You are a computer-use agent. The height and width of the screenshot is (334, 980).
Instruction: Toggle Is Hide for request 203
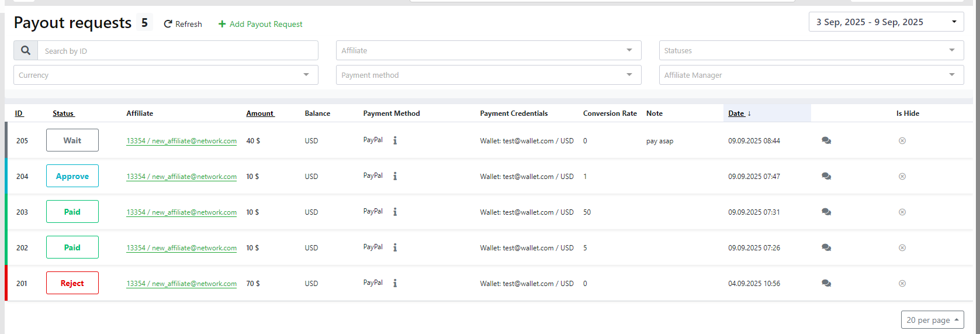902,212
